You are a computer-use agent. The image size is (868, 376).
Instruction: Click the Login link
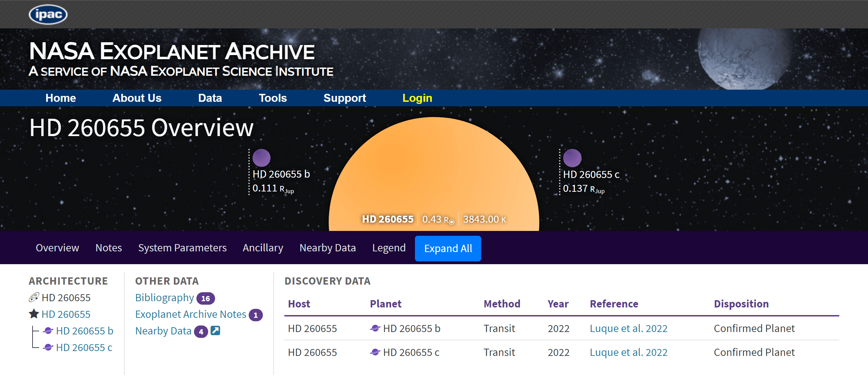coord(417,98)
